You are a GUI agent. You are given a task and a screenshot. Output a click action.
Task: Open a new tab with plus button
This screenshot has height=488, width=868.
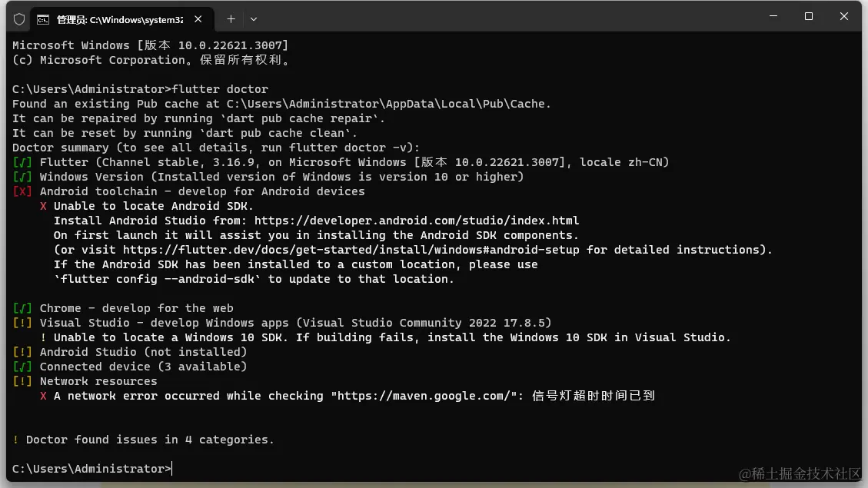click(x=231, y=18)
